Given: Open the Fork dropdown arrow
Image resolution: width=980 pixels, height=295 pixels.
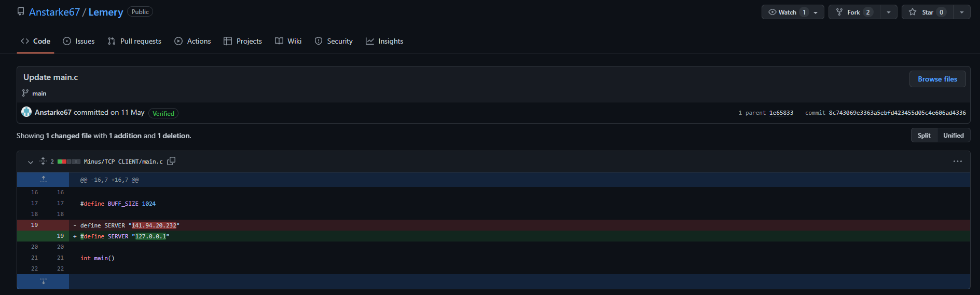Looking at the screenshot, I should click(x=889, y=12).
